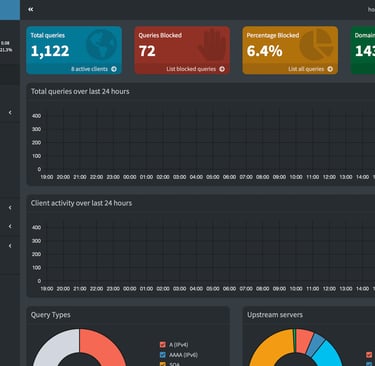
Task: Click the arrow icon beside '8 active clients'
Action: pyautogui.click(x=114, y=69)
